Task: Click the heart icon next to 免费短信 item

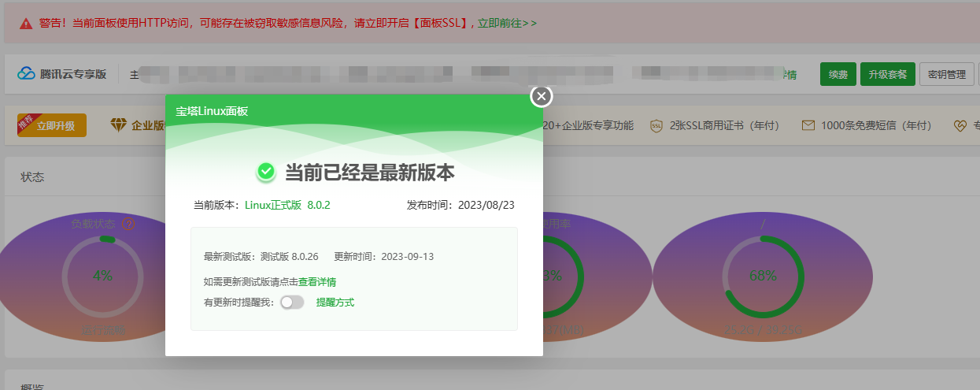Action: 960,125
